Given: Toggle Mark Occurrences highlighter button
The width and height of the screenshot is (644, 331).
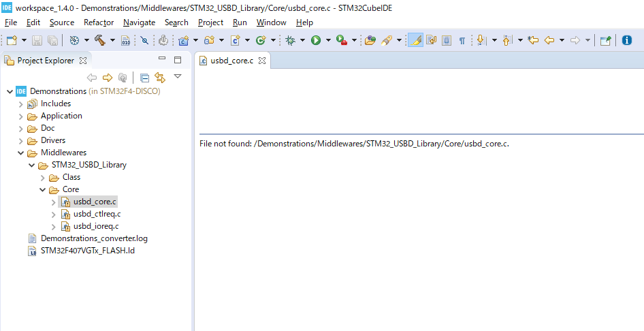Looking at the screenshot, I should [416, 40].
